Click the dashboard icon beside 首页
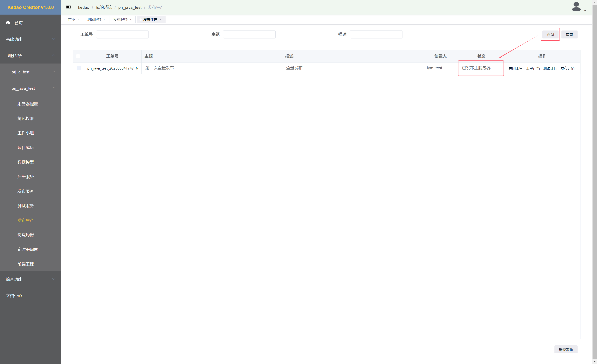Image resolution: width=597 pixels, height=364 pixels. coord(8,23)
